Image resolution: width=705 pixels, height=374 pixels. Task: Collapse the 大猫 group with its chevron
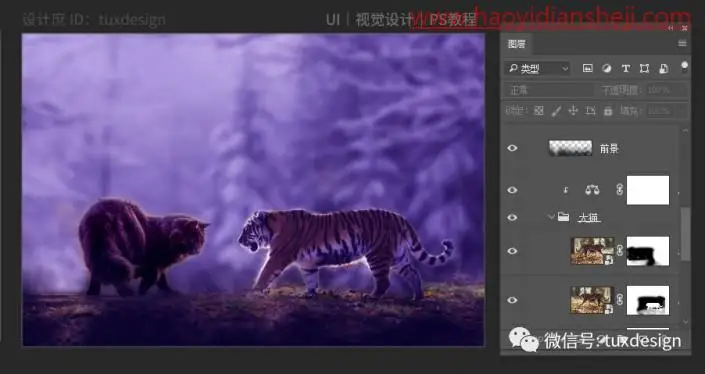click(551, 217)
